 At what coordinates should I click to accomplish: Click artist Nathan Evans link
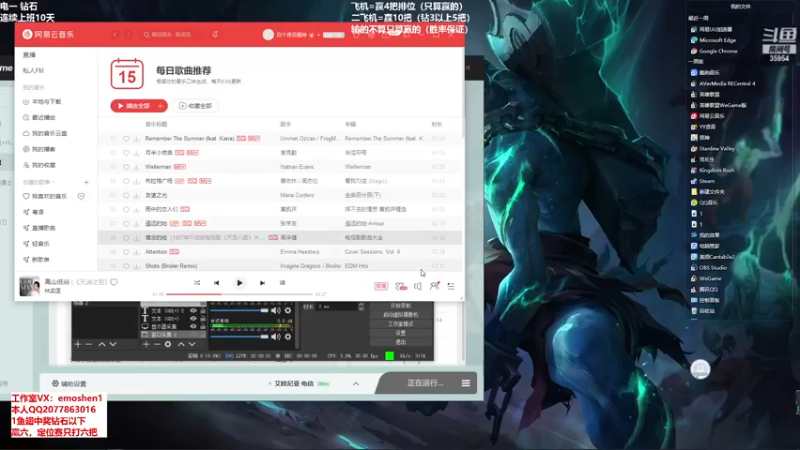(297, 167)
